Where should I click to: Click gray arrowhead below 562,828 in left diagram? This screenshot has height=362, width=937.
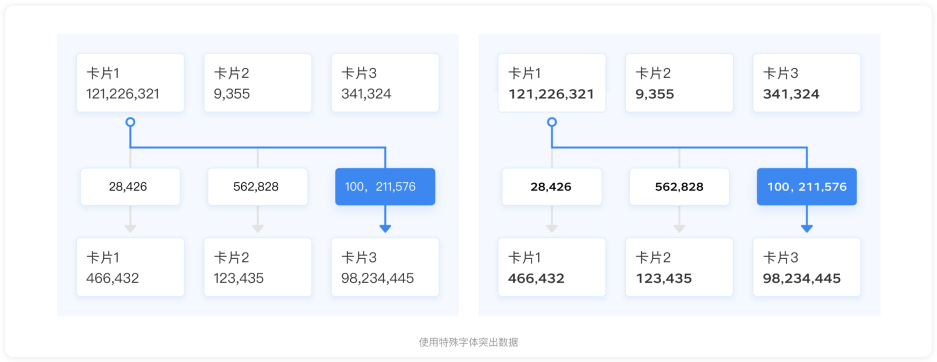(258, 229)
